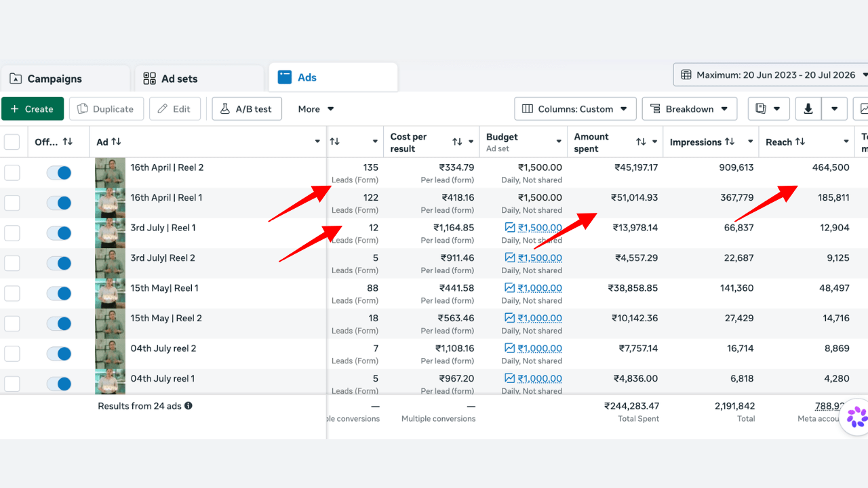868x488 pixels.
Task: Turn off the 16th April | Reel 2 ad
Action: coord(59,173)
